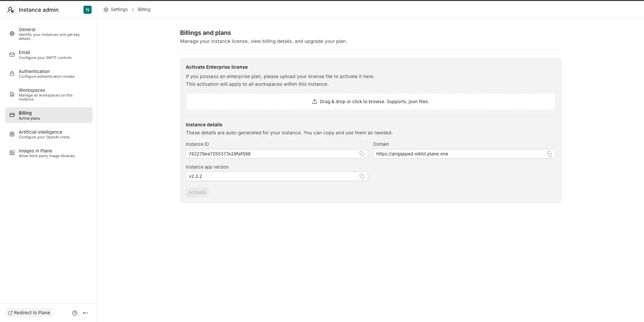
Task: Select the green N workspace badge
Action: coord(87,10)
